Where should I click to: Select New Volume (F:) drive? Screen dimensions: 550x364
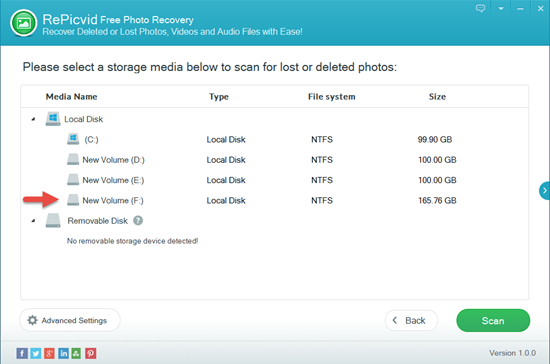point(274,201)
